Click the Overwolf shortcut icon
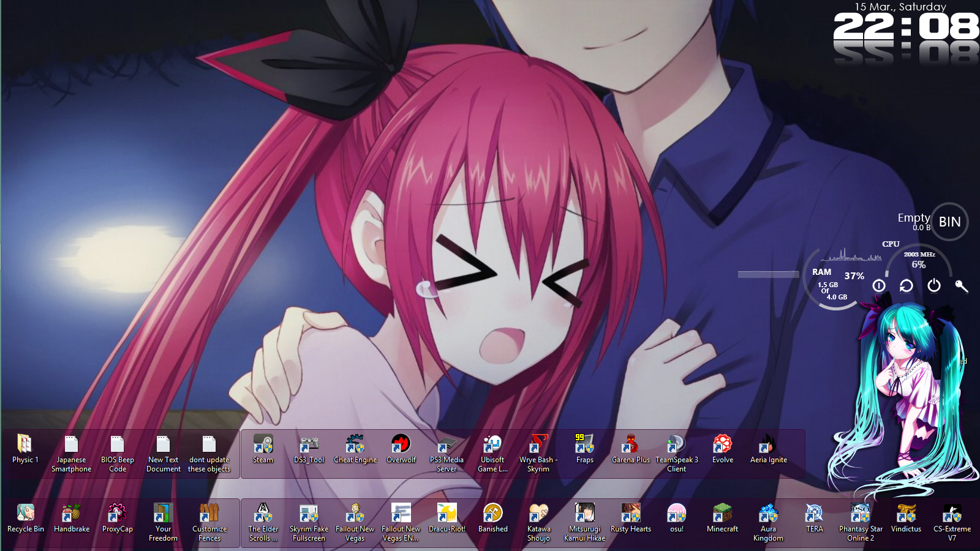Viewport: 980px width, 551px height. (401, 449)
